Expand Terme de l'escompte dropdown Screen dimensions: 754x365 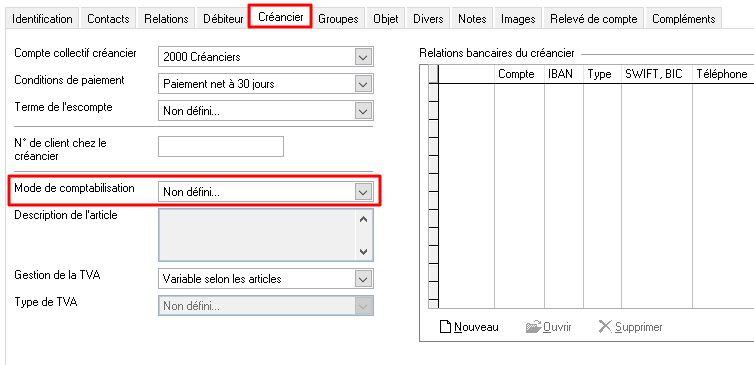point(363,112)
